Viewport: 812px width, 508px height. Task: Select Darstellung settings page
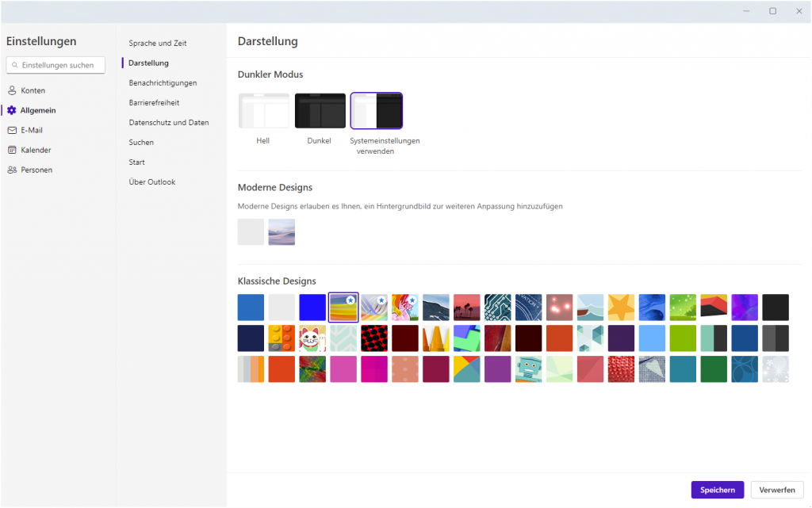pos(148,63)
